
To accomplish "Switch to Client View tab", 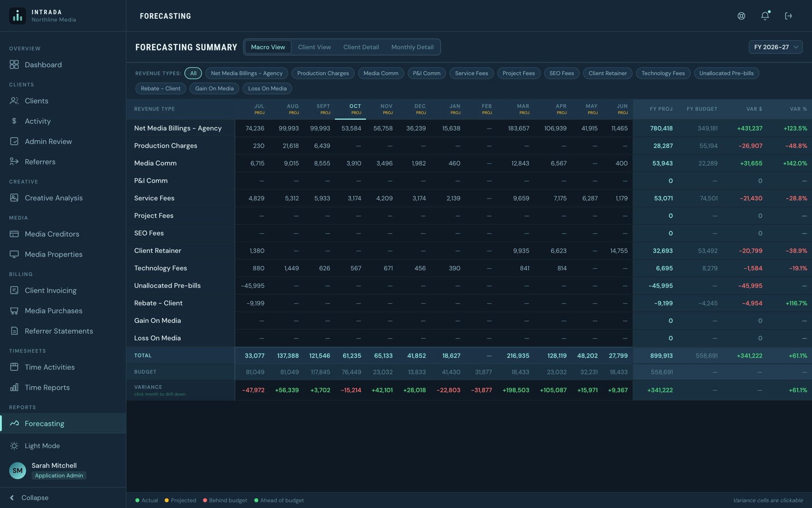I will (314, 47).
